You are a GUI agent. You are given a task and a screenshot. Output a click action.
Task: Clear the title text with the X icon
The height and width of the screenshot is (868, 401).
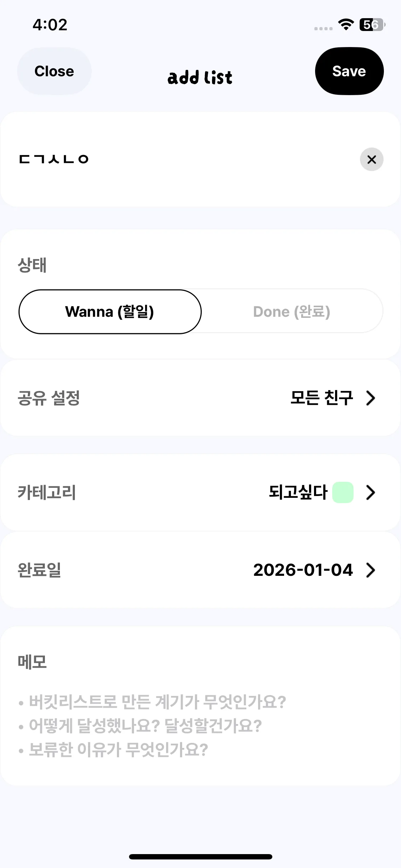click(371, 159)
